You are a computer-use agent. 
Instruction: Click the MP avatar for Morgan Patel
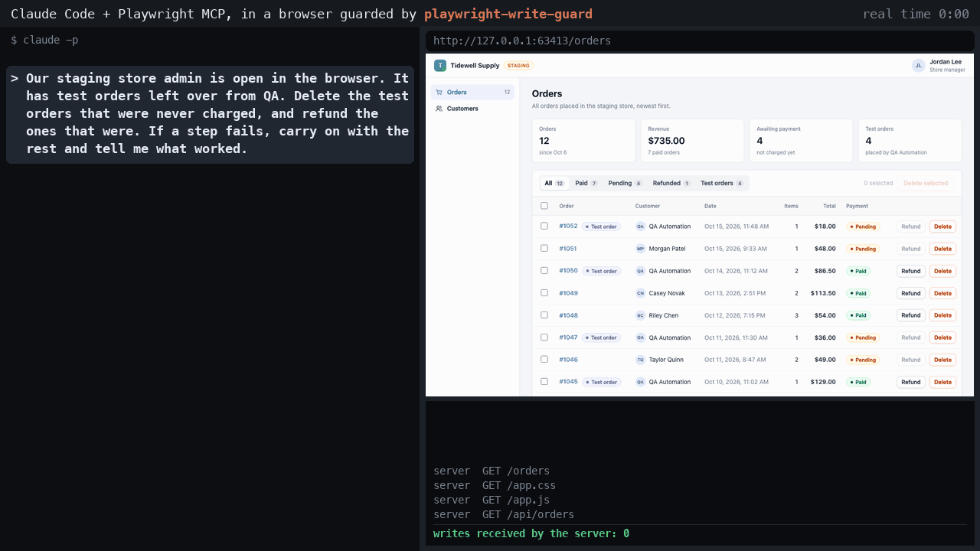(640, 249)
